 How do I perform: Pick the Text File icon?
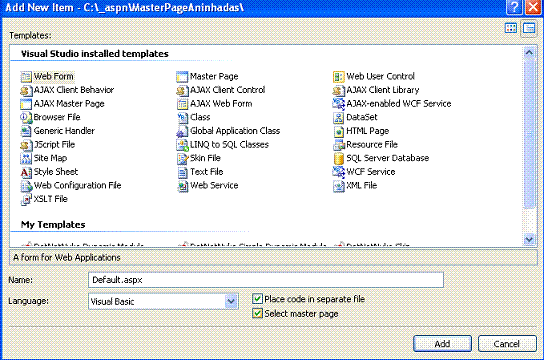pos(182,172)
